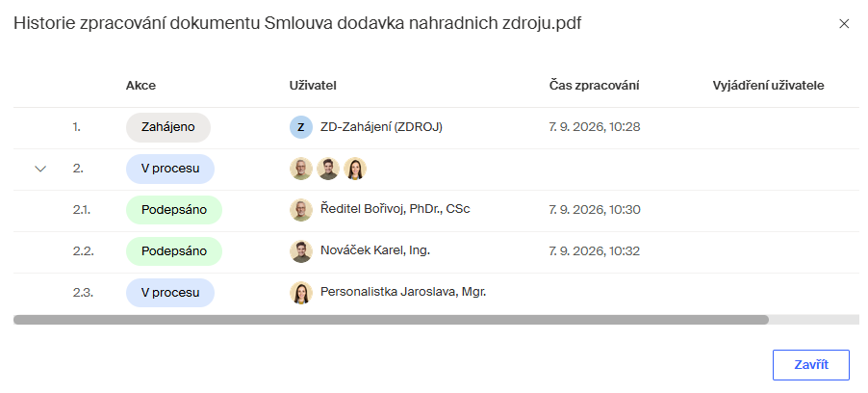The image size is (868, 393).
Task: Click first grouped avatar in row 2
Action: (300, 169)
